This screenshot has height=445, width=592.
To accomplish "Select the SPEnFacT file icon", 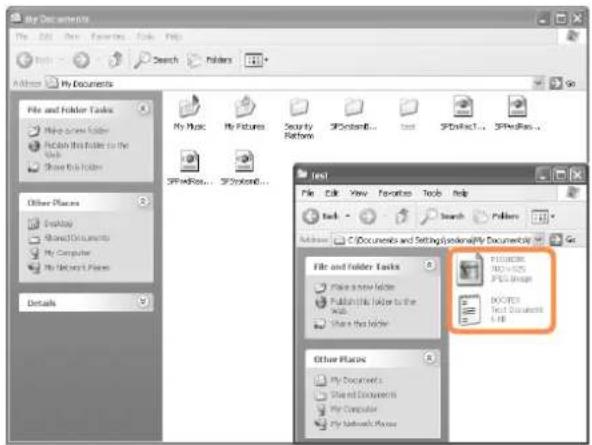I will [463, 106].
